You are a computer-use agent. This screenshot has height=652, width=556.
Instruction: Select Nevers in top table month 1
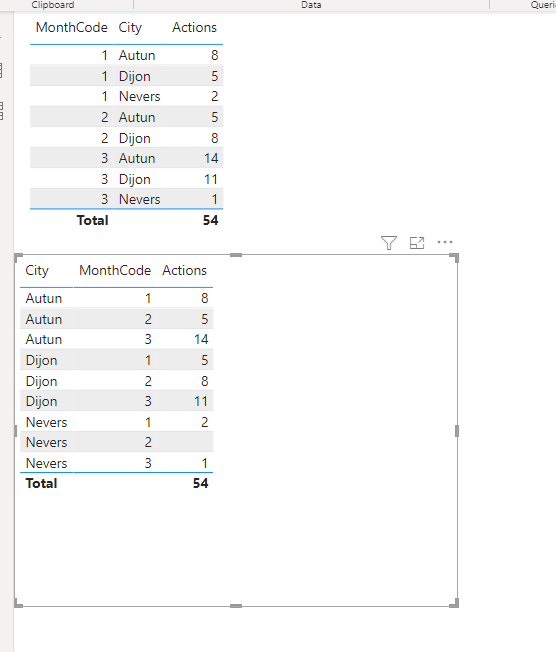(139, 96)
